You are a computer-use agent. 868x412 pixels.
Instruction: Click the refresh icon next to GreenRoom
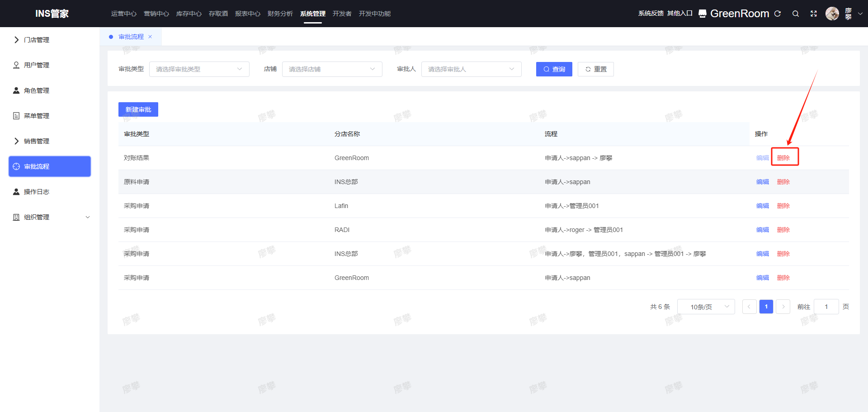click(778, 14)
